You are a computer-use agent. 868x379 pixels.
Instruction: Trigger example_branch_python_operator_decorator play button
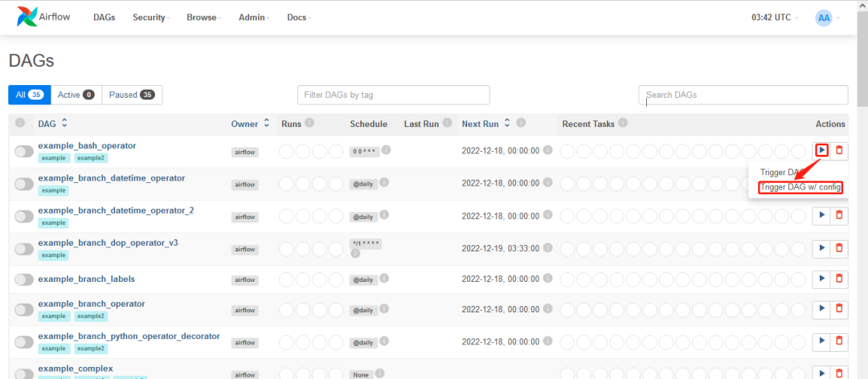click(x=822, y=340)
